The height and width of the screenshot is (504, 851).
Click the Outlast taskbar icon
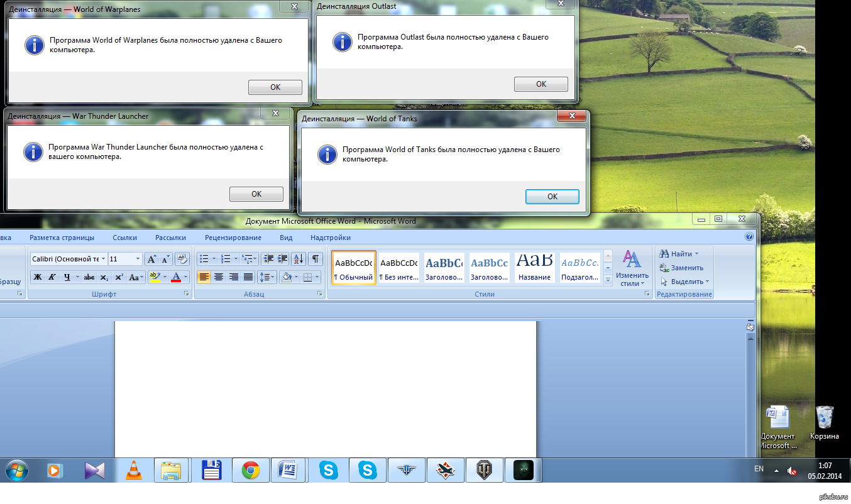click(x=523, y=470)
